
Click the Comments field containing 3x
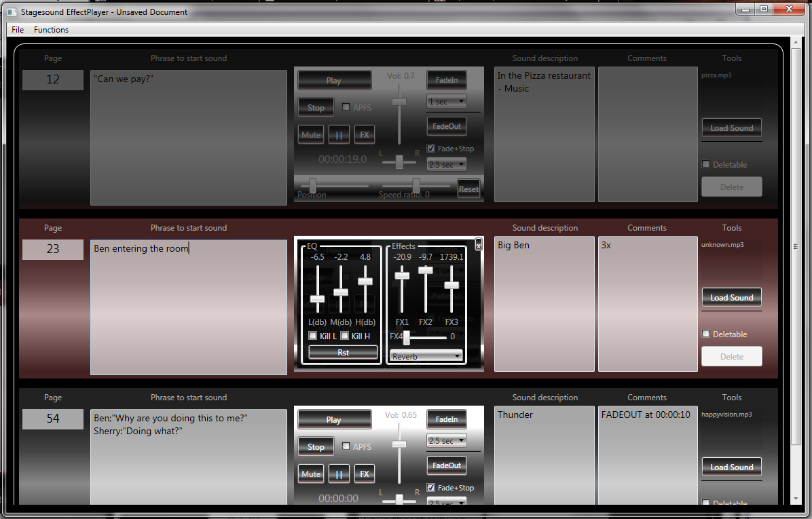(x=648, y=304)
